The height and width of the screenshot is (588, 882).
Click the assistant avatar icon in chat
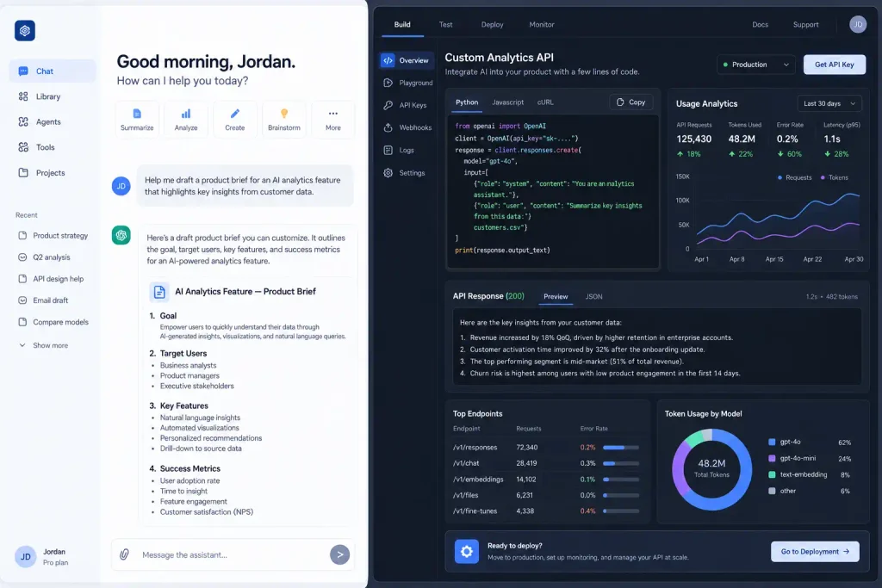pyautogui.click(x=121, y=235)
